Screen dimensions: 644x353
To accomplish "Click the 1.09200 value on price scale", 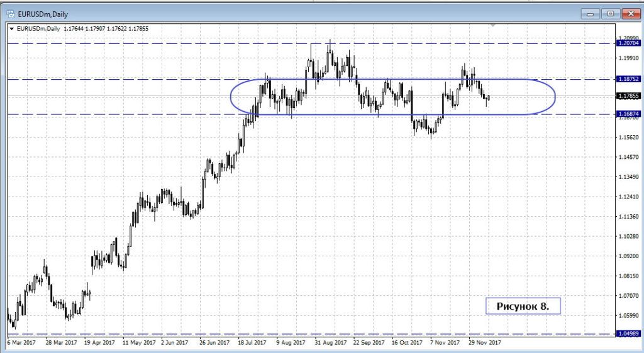I will (x=629, y=256).
